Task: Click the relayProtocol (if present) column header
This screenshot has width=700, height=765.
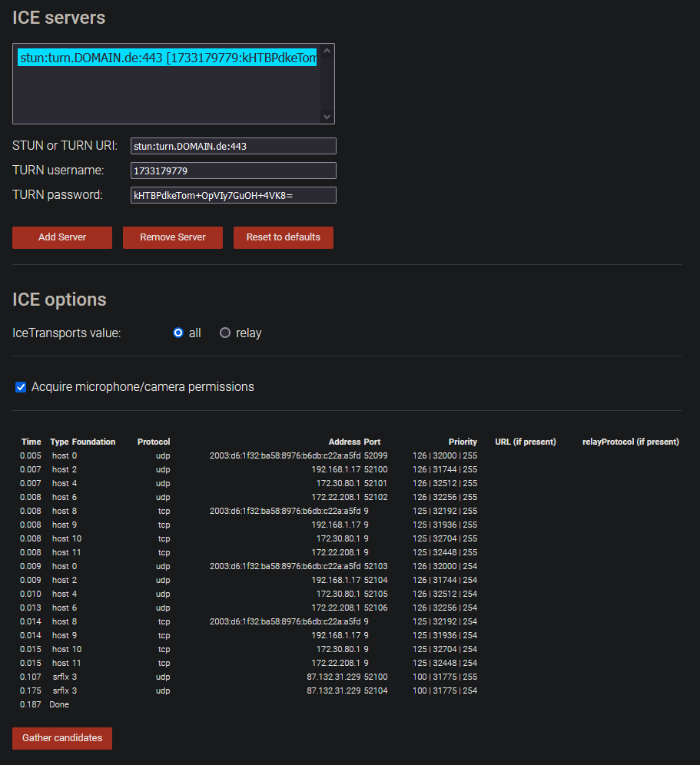Action: [630, 442]
